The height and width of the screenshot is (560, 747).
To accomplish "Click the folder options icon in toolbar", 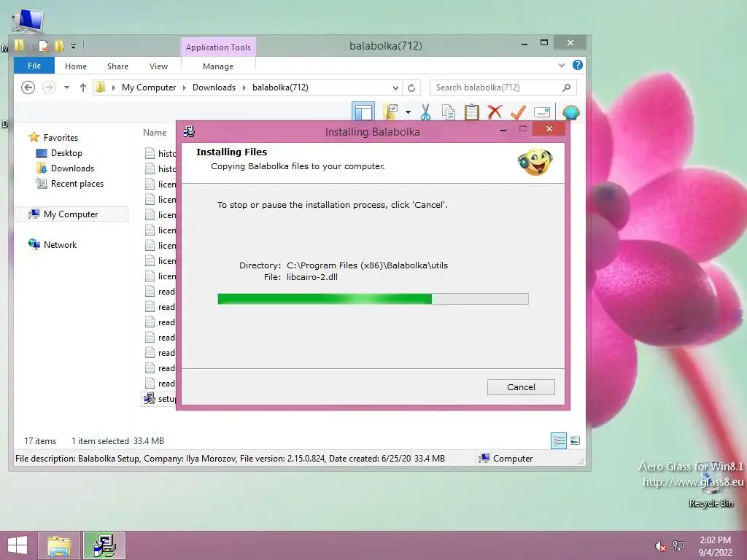I will click(x=391, y=112).
